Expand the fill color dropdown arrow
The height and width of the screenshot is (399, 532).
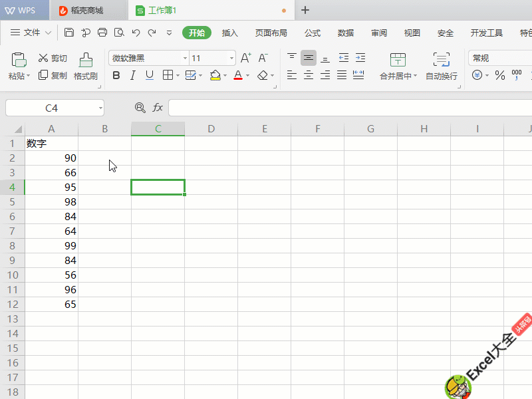coord(225,75)
